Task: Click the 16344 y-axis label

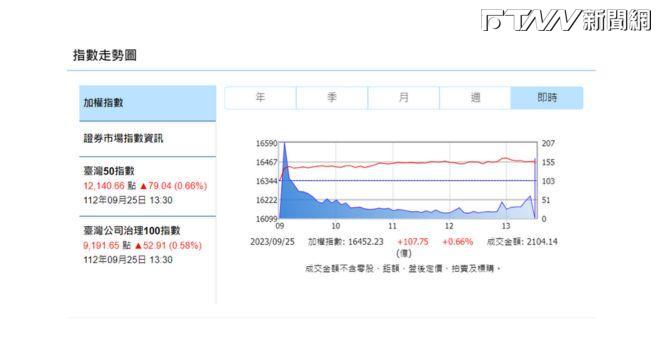Action: [267, 181]
